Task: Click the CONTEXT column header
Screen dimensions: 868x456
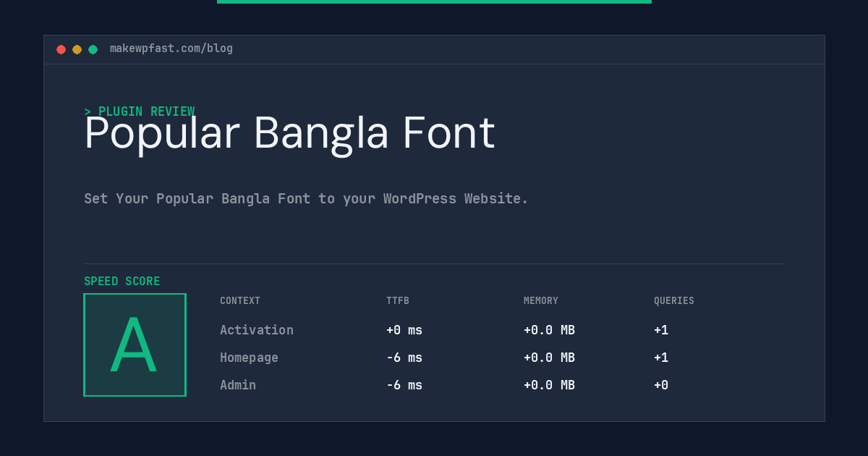Action: coord(240,300)
